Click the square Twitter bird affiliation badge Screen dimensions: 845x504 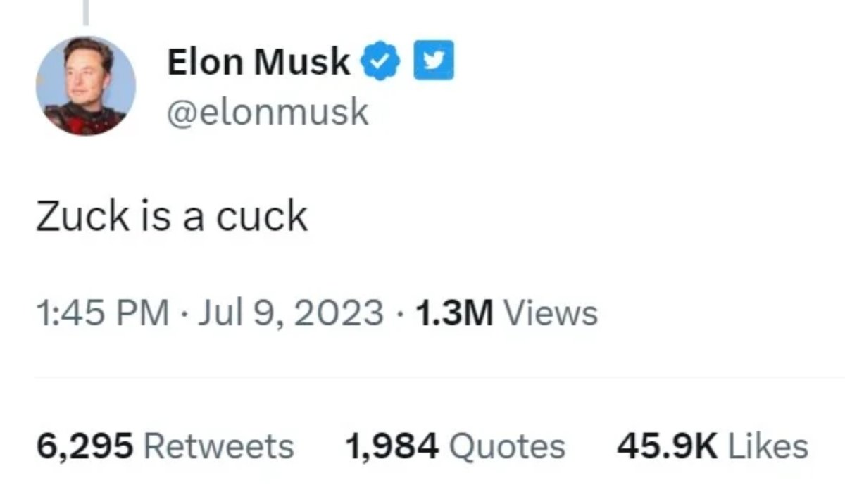432,63
